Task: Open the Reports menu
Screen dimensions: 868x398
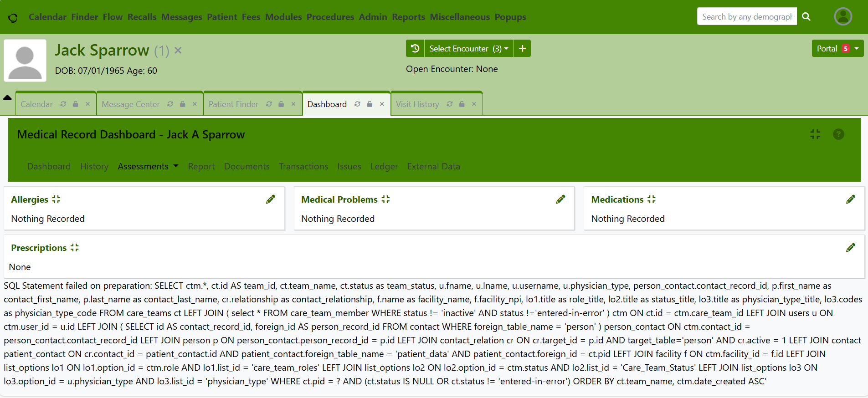Action: [x=408, y=17]
